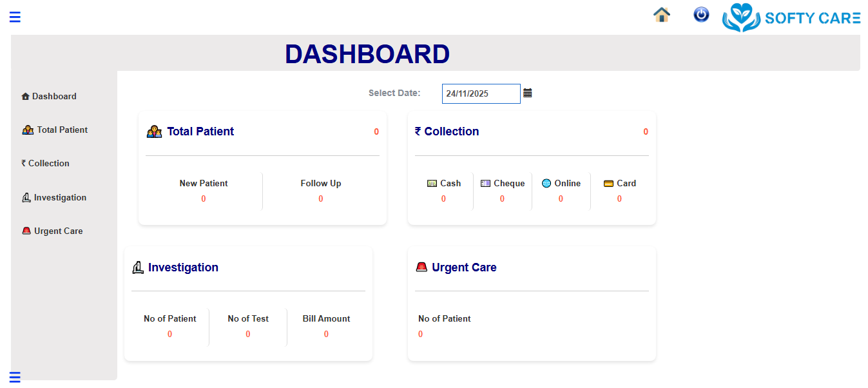
Task: Click the Collection card heading
Action: [447, 131]
